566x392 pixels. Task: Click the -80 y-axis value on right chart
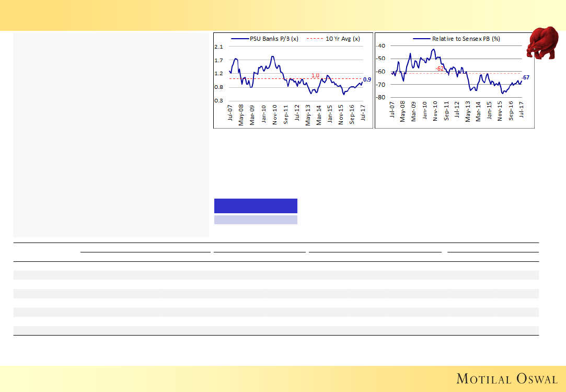380,97
